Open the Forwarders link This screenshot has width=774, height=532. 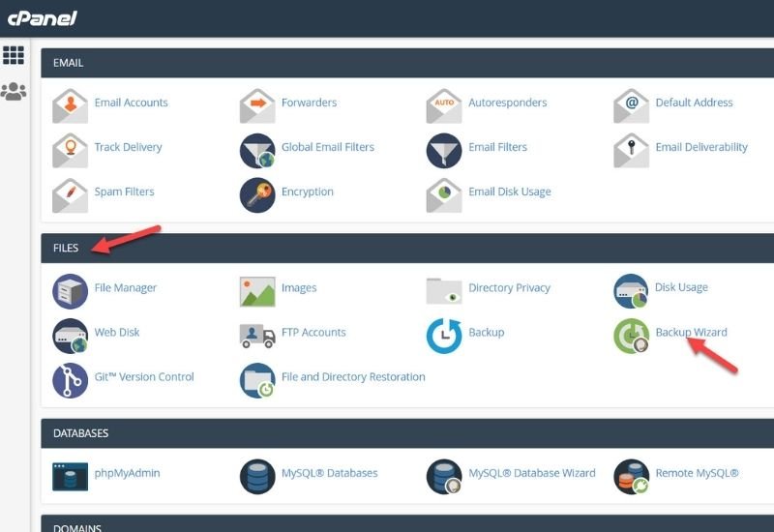[309, 103]
